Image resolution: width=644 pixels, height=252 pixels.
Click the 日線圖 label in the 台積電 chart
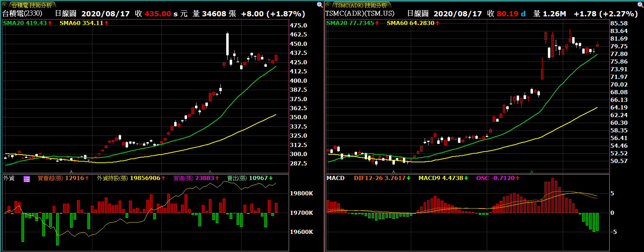pyautogui.click(x=66, y=14)
